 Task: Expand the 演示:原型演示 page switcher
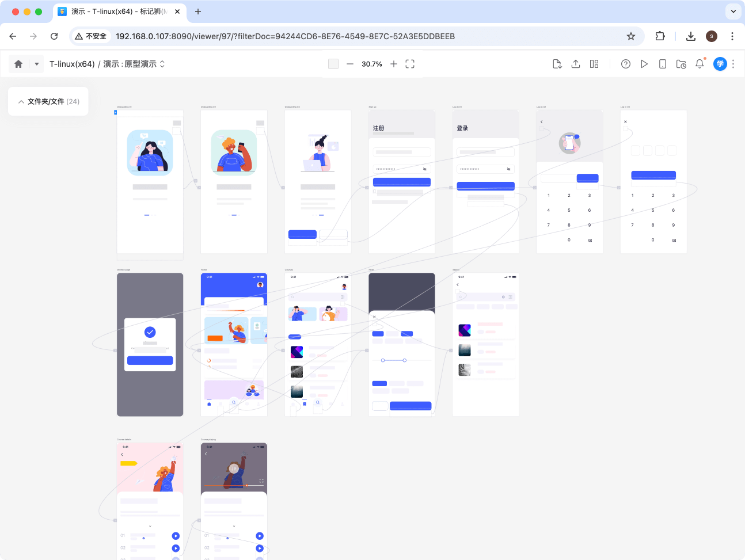162,64
